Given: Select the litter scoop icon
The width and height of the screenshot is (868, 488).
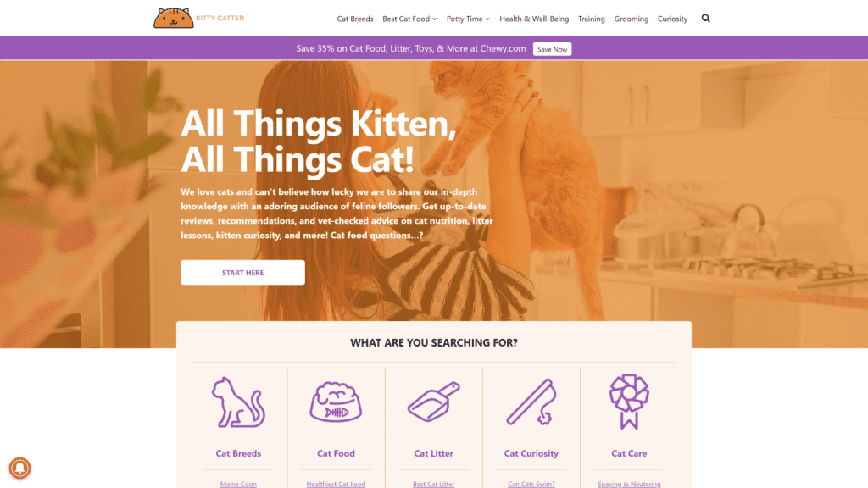Looking at the screenshot, I should click(433, 402).
